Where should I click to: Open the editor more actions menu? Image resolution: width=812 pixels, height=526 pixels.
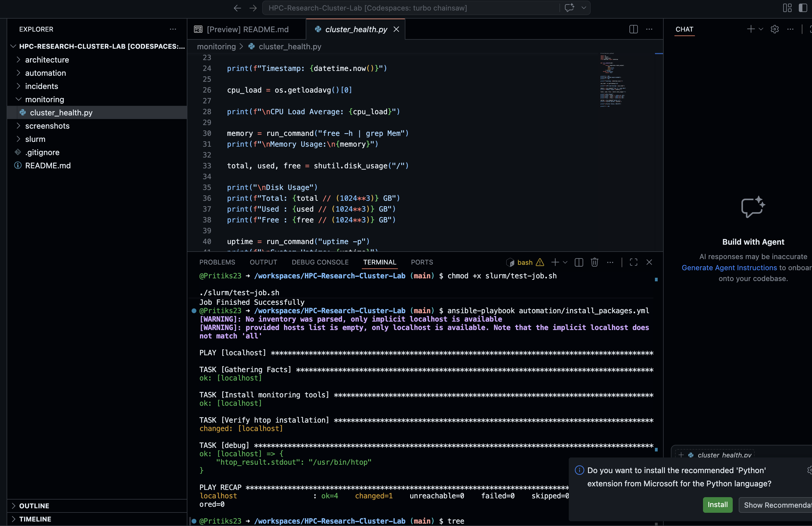pos(649,29)
